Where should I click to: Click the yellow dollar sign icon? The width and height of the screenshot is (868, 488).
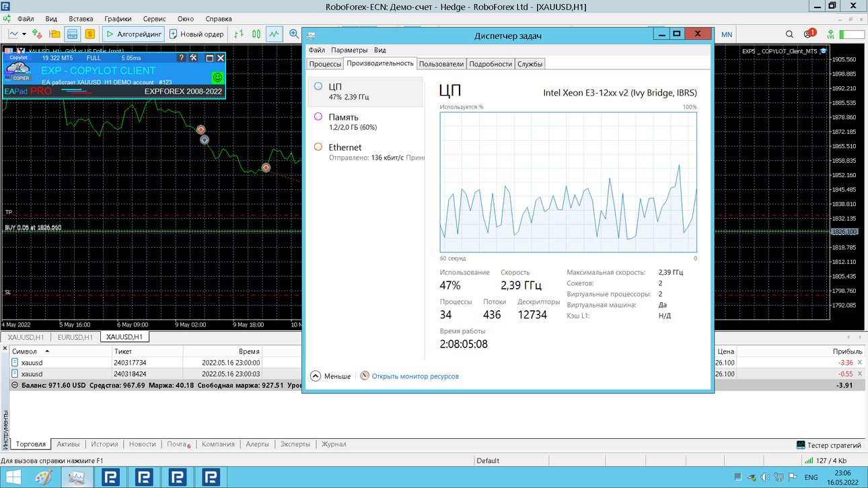[x=89, y=34]
